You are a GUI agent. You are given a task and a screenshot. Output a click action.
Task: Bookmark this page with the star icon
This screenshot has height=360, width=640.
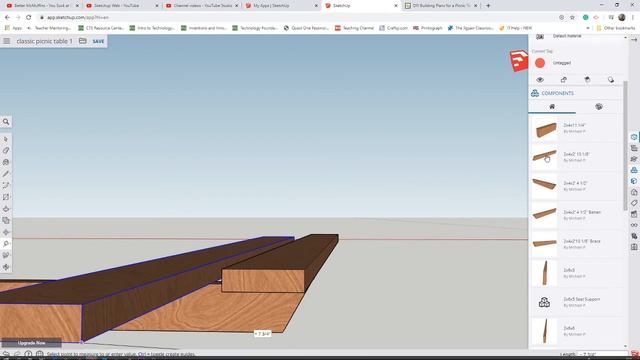[x=572, y=18]
